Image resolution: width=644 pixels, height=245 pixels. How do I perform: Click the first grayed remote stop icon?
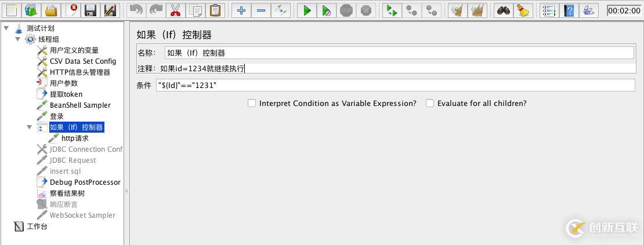[x=412, y=10]
